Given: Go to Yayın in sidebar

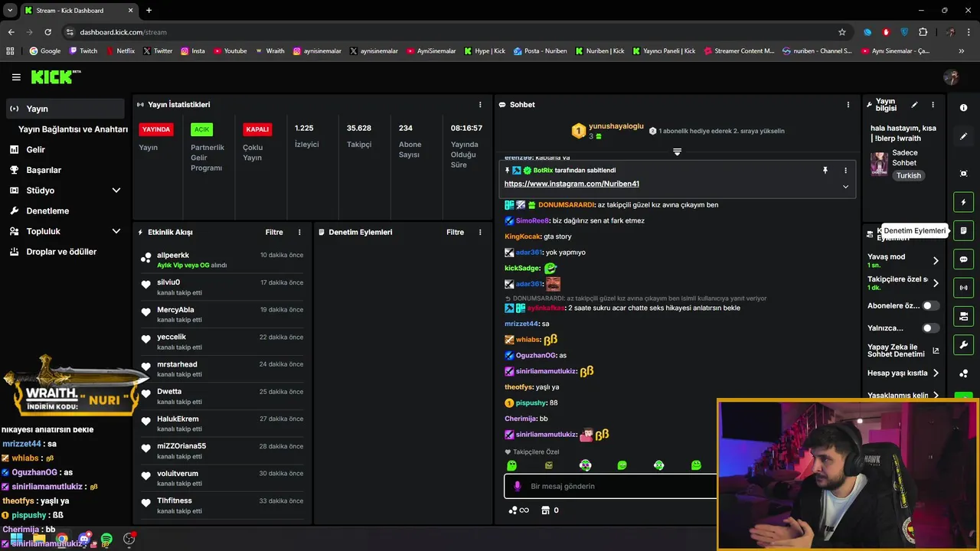Looking at the screenshot, I should tap(65, 109).
